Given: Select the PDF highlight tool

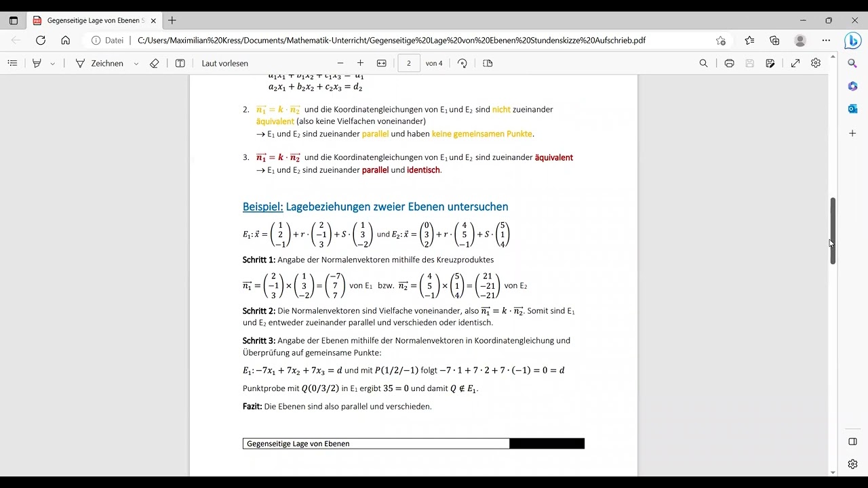Looking at the screenshot, I should click(x=37, y=63).
